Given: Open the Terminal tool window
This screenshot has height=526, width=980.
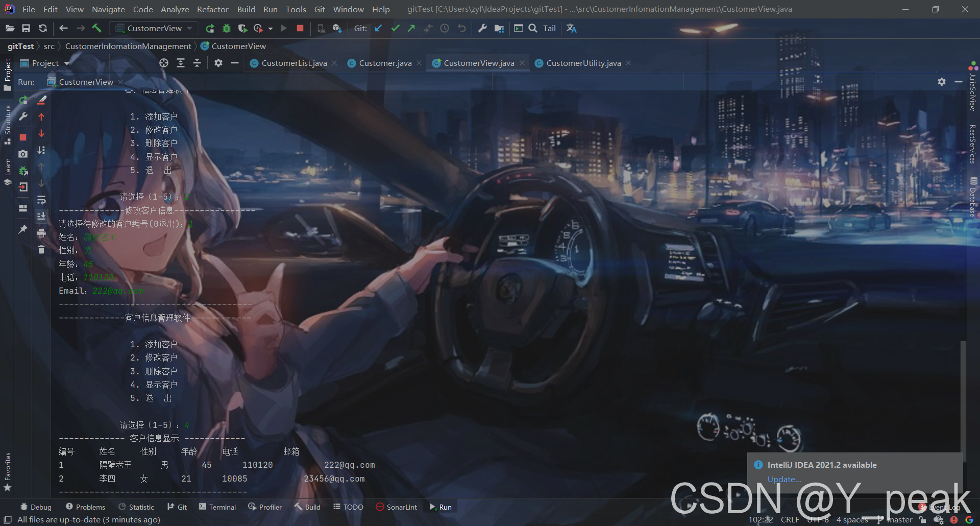Looking at the screenshot, I should (x=217, y=507).
